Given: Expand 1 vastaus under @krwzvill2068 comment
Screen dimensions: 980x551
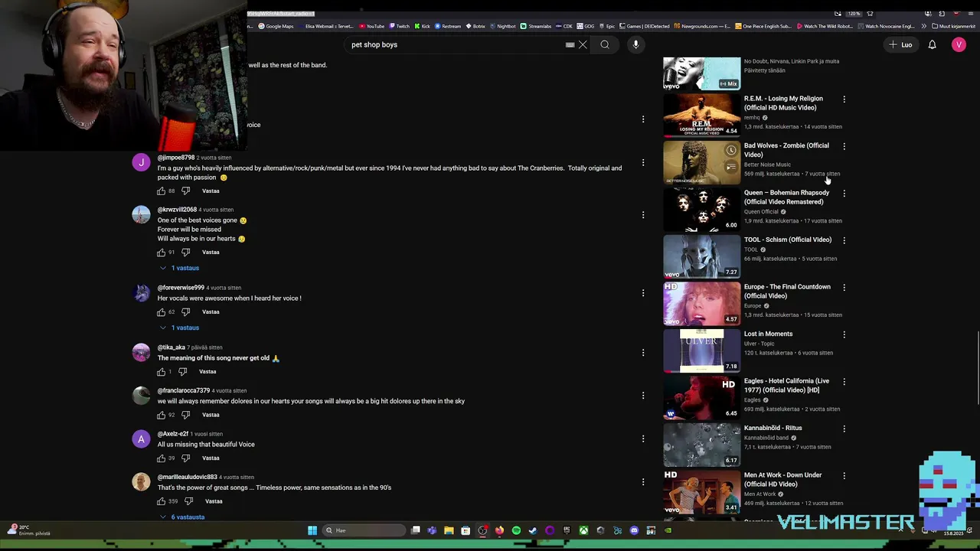Looking at the screenshot, I should point(179,268).
